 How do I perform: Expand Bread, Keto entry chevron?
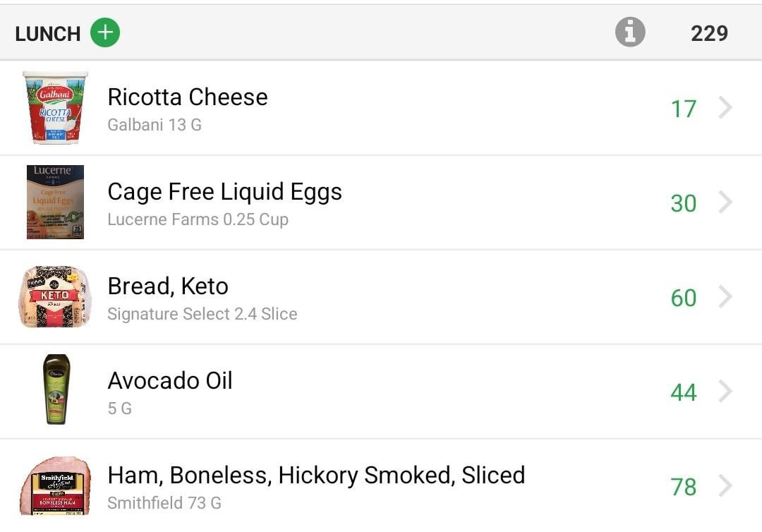tap(725, 296)
